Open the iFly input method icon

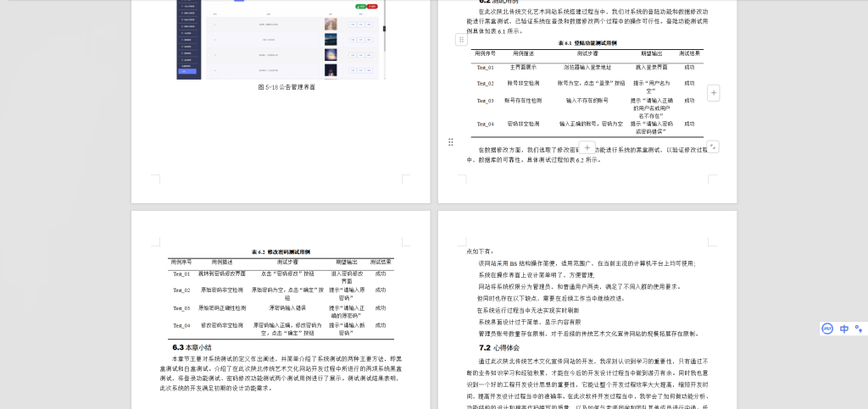[827, 329]
